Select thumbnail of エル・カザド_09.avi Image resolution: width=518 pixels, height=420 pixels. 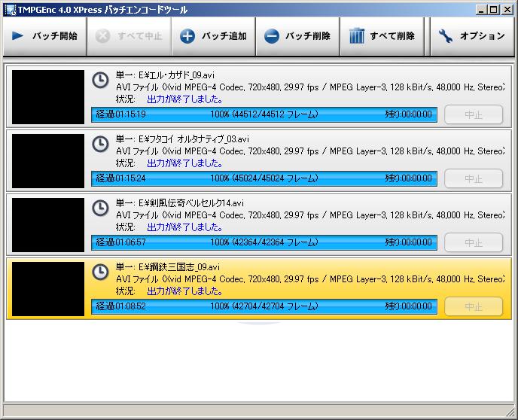point(48,97)
